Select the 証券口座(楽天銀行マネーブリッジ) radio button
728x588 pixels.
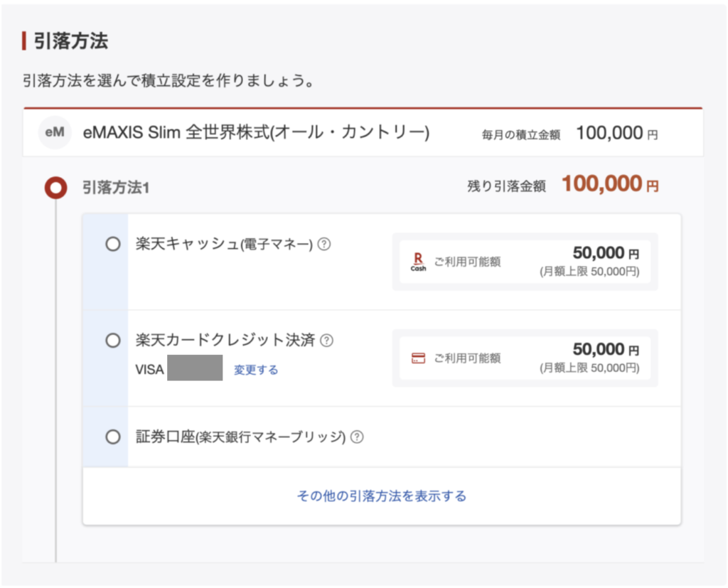[x=112, y=437]
